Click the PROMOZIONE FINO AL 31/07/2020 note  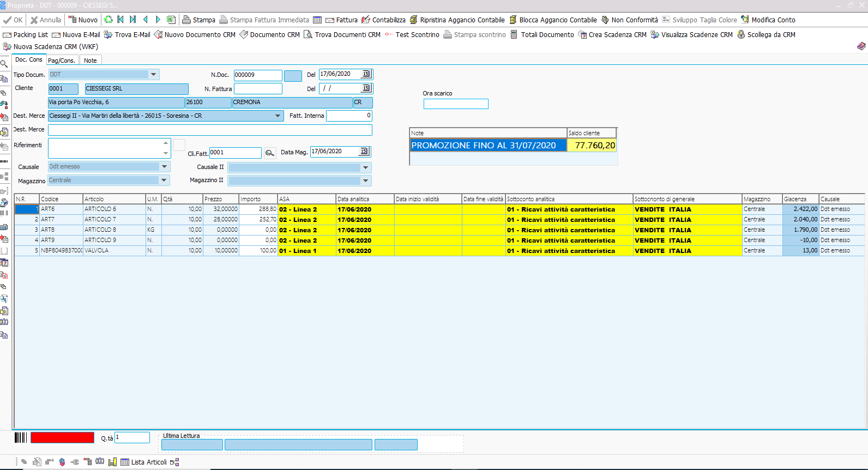point(488,146)
